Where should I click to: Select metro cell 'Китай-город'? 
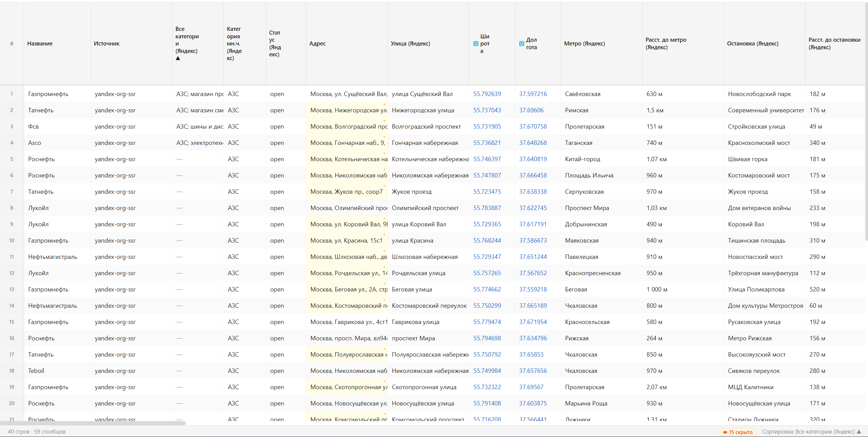(601, 159)
